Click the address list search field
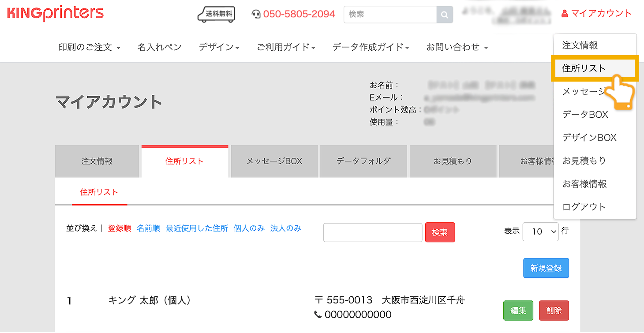Image resolution: width=644 pixels, height=333 pixels. coord(373,232)
